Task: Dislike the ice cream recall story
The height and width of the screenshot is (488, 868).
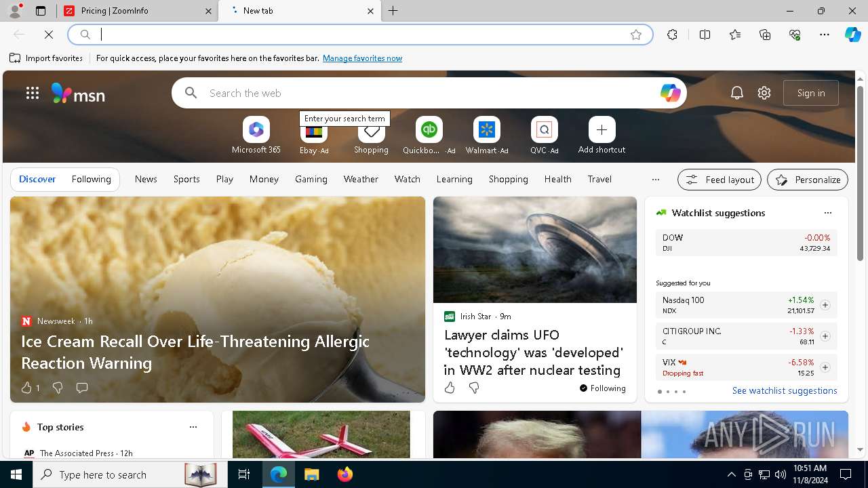Action: [x=58, y=388]
